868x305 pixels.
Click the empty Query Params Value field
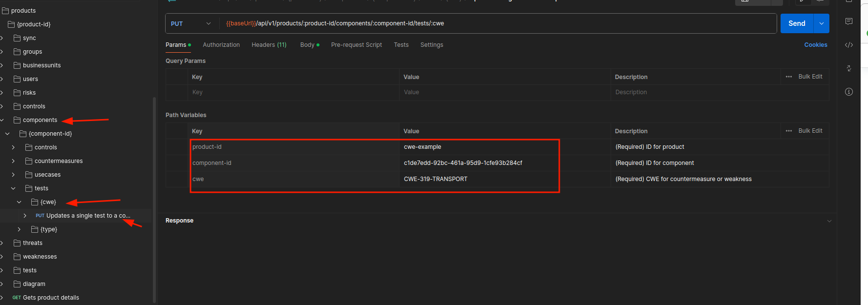tap(505, 92)
